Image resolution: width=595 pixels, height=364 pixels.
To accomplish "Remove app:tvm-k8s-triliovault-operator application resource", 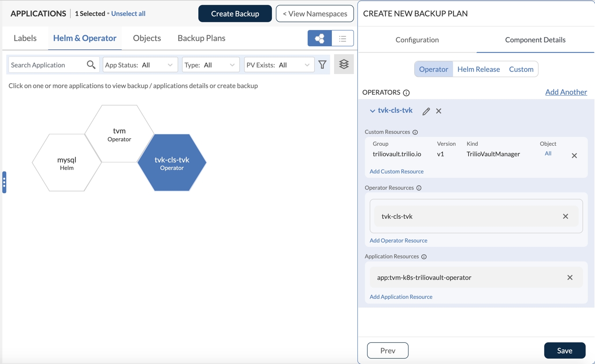I will coord(570,278).
